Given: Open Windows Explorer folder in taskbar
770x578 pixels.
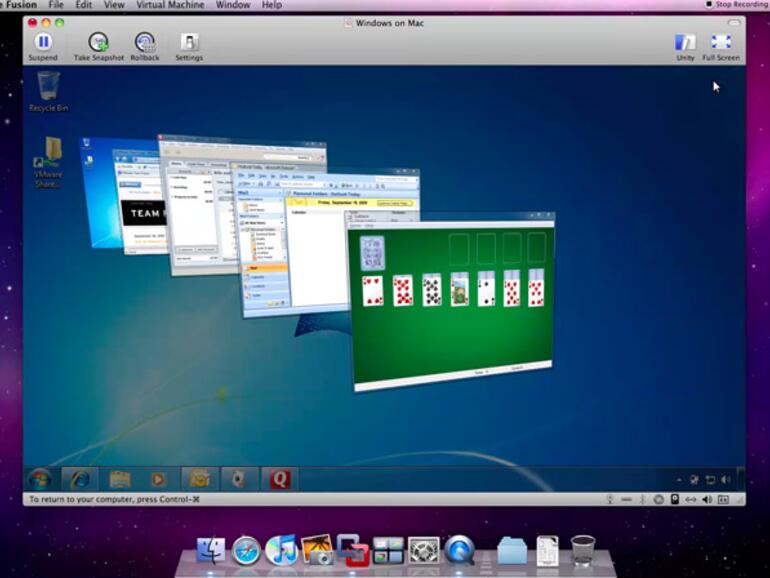Looking at the screenshot, I should tap(120, 479).
